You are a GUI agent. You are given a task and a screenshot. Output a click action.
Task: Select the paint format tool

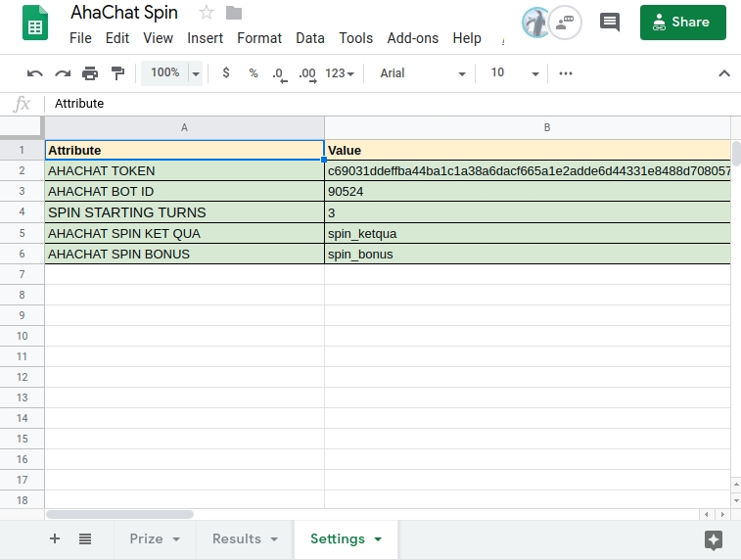point(117,73)
